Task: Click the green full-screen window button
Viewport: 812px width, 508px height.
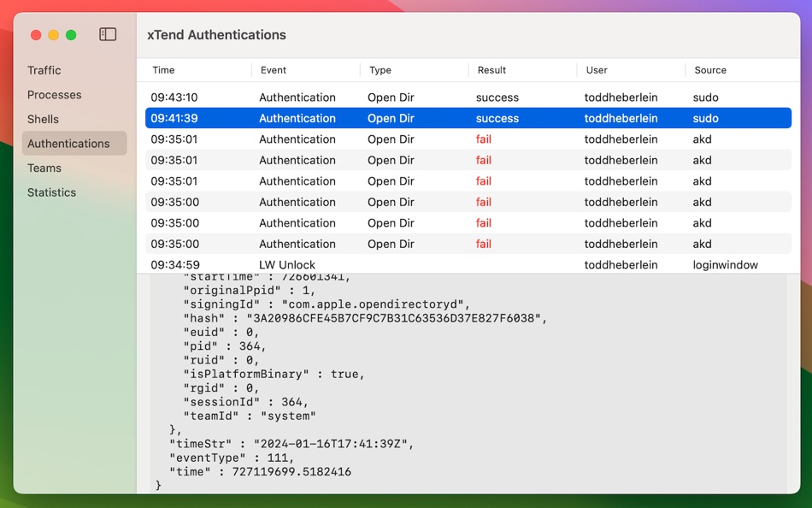Action: pos(72,34)
